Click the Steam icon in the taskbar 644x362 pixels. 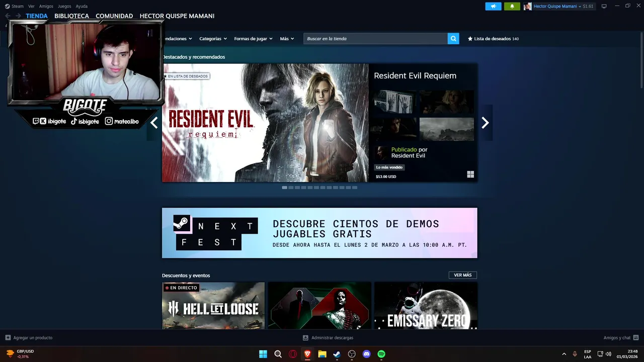(x=337, y=354)
